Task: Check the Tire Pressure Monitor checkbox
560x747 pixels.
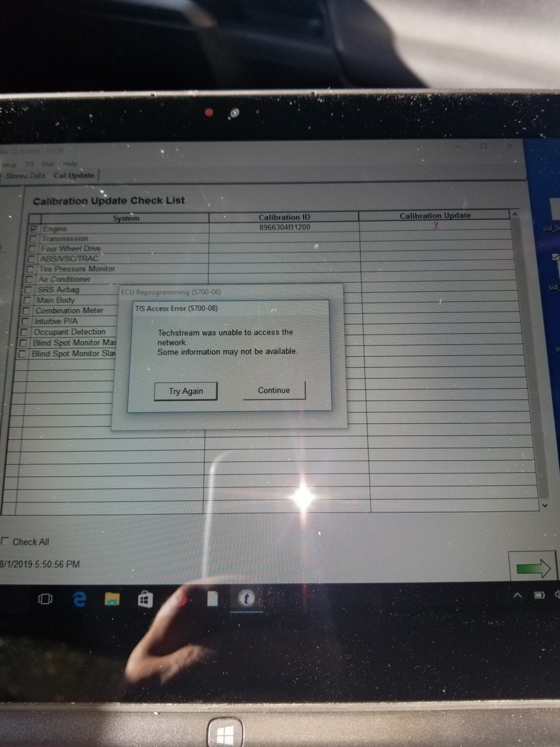Action: (x=30, y=270)
